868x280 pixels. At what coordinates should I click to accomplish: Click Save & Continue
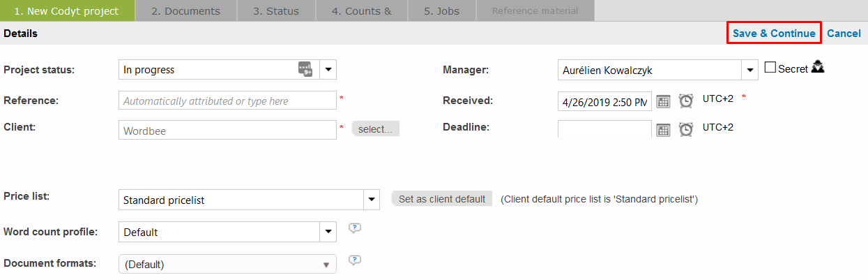(774, 34)
